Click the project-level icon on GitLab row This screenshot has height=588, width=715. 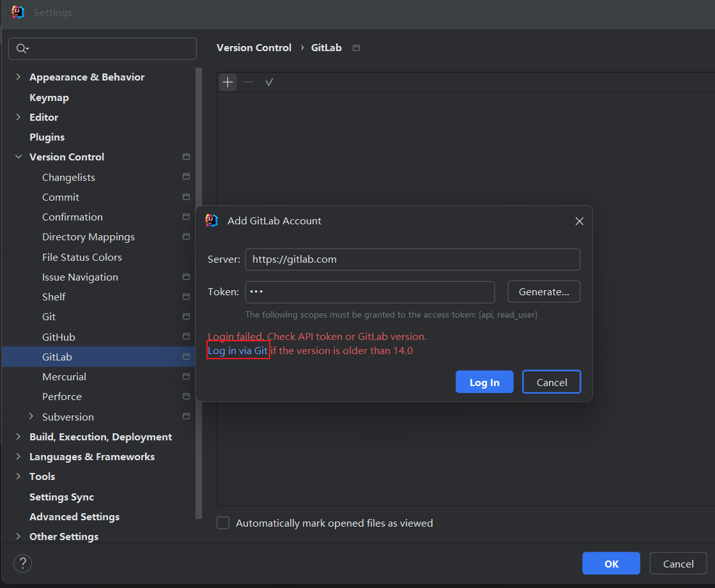point(186,356)
